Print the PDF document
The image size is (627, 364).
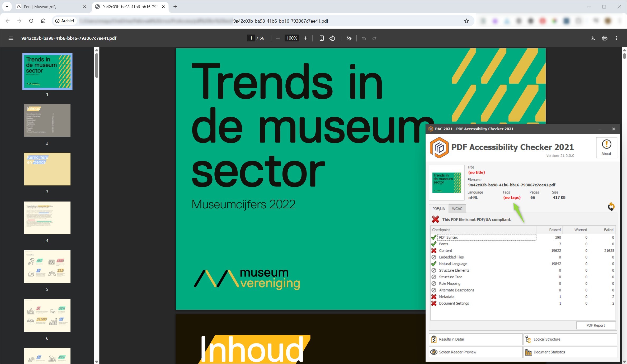point(605,38)
